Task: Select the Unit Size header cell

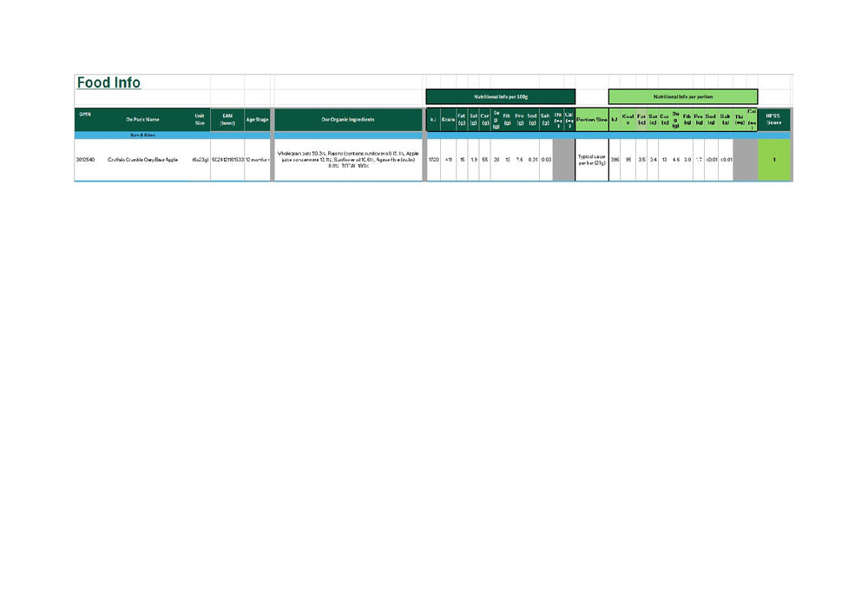Action: pos(199,119)
